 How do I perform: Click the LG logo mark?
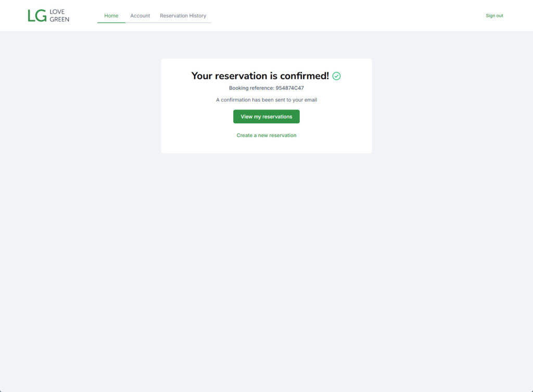37,16
